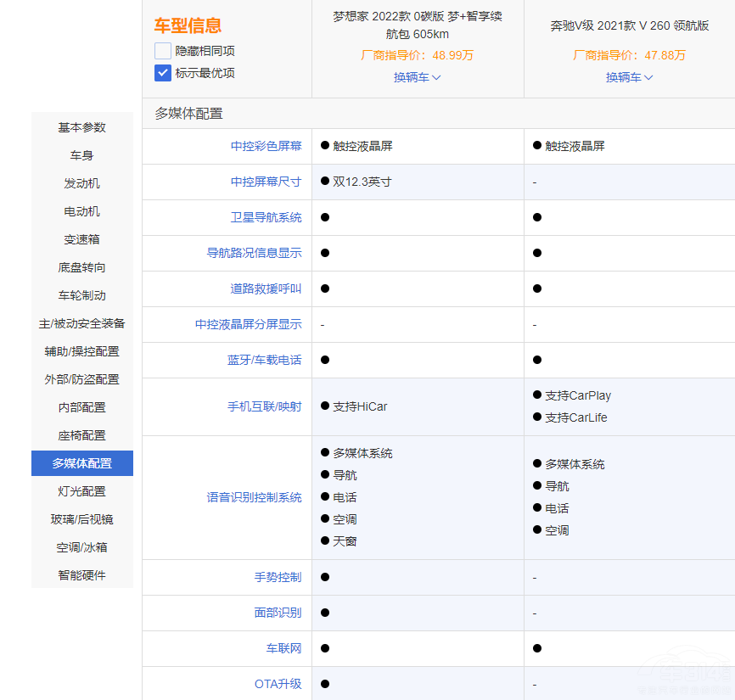Uncheck the 标示最优项 checkbox
The image size is (735, 700).
(163, 73)
